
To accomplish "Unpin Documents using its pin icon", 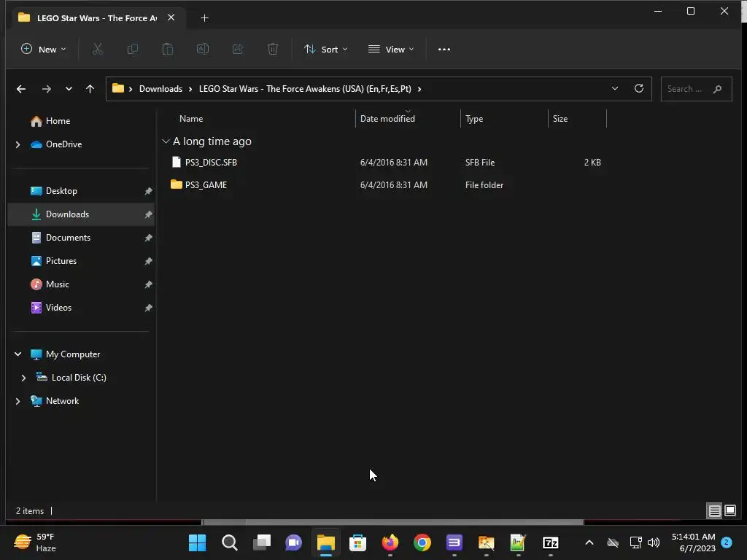I will tap(148, 238).
